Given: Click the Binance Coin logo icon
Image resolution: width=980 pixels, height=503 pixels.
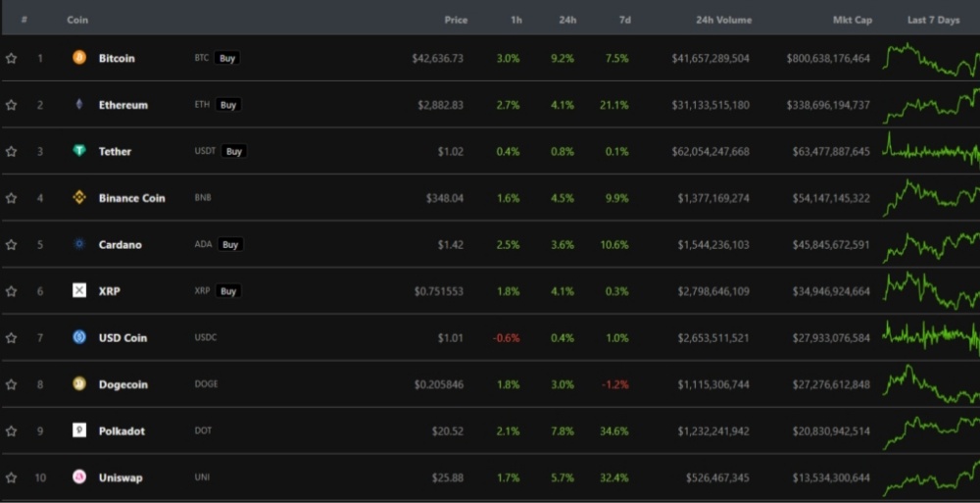Looking at the screenshot, I should [79, 198].
